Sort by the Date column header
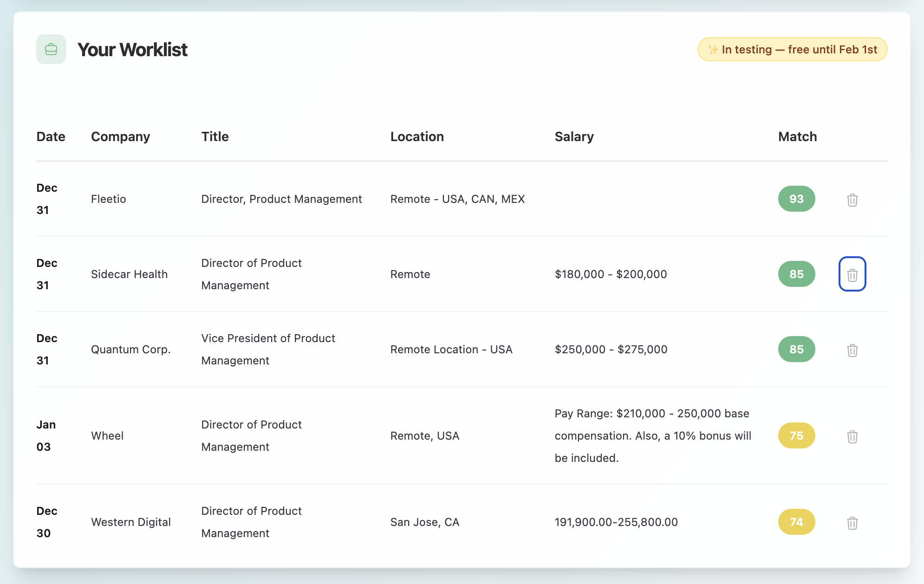The height and width of the screenshot is (584, 924). click(x=51, y=136)
